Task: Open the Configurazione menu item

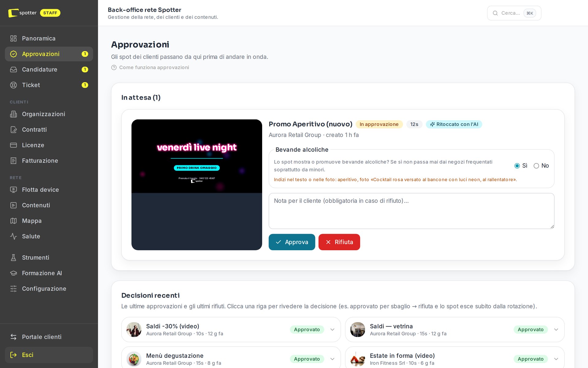Action: (49, 289)
